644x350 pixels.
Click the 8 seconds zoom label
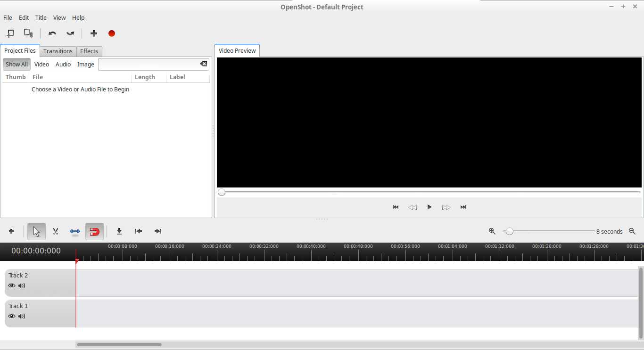coord(610,231)
